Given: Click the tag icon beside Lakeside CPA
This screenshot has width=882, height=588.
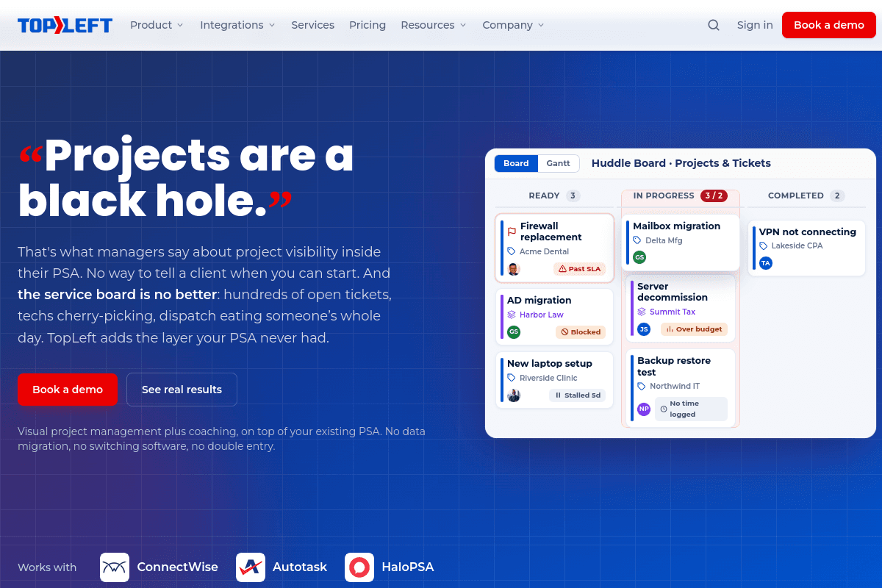Looking at the screenshot, I should coord(764,245).
